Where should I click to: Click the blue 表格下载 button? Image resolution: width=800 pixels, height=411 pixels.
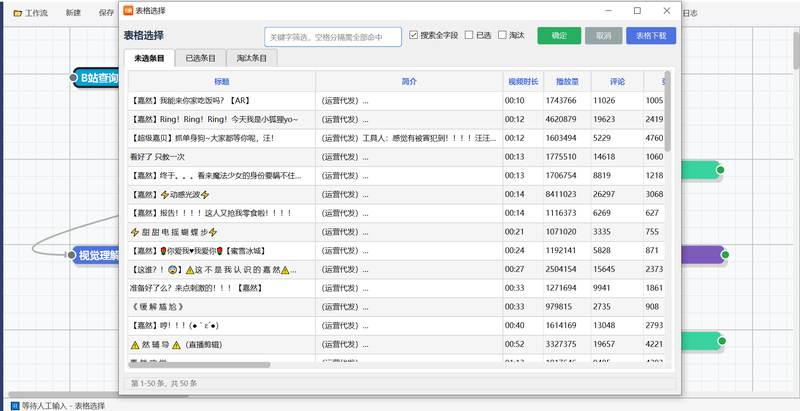click(651, 36)
